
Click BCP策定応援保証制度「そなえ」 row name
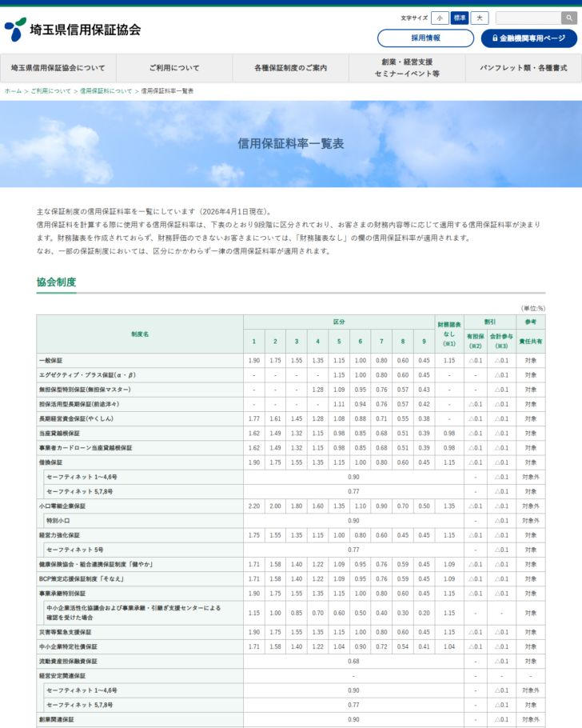[x=82, y=579]
